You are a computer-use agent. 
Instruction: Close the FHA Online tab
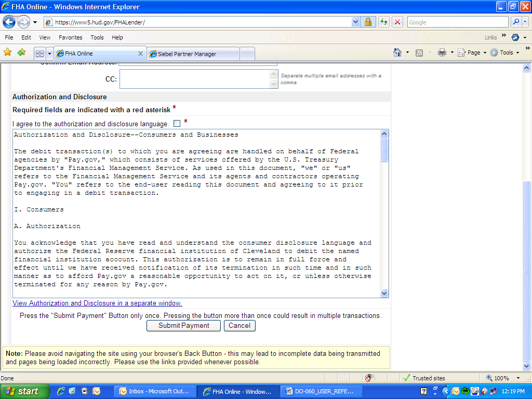(x=140, y=54)
